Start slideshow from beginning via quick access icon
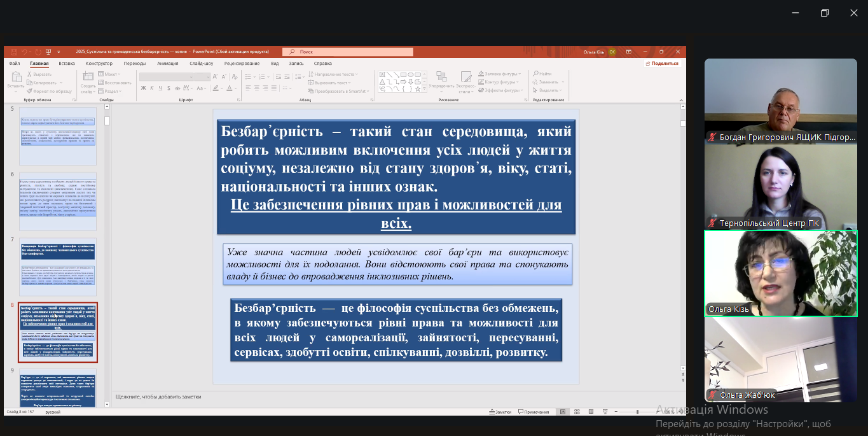The width and height of the screenshot is (868, 436). (x=48, y=52)
